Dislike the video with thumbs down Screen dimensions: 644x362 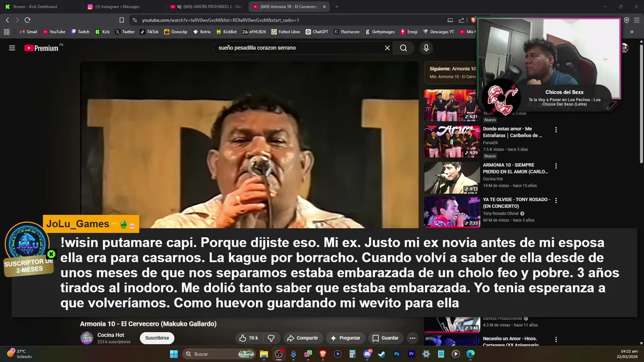(x=271, y=338)
